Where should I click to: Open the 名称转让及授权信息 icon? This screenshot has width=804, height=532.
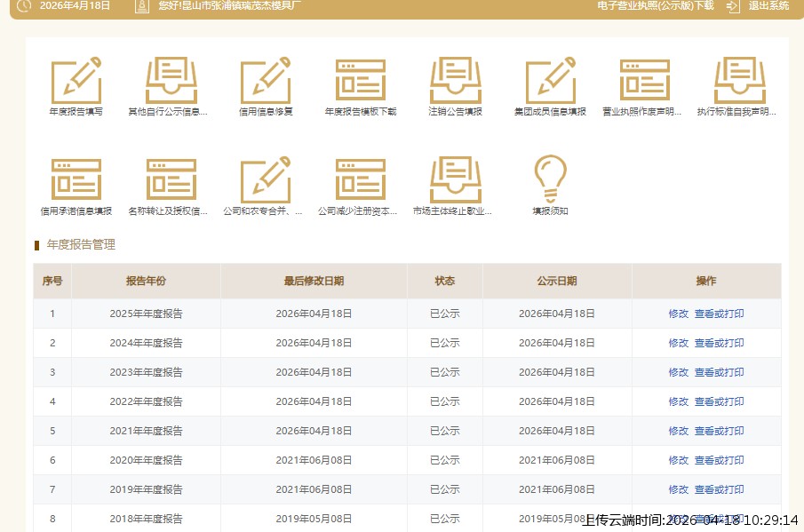click(171, 181)
